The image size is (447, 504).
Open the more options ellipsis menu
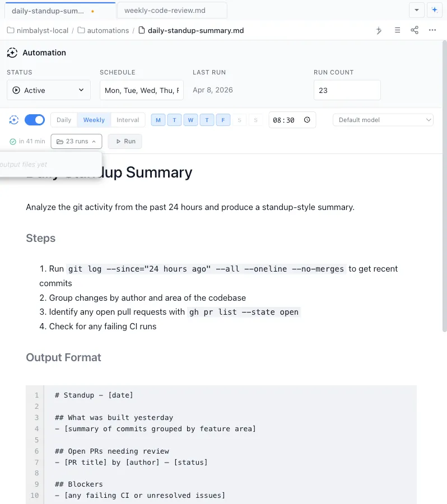(x=432, y=30)
